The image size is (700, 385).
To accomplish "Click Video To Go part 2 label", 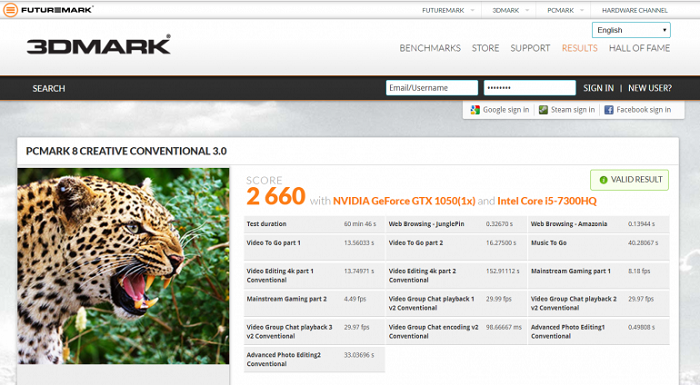I will tap(416, 243).
